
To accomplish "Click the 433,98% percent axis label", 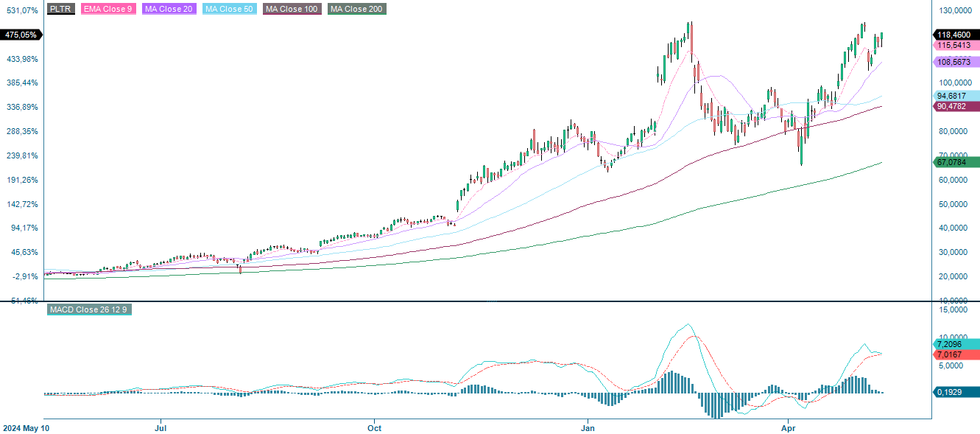I will pyautogui.click(x=22, y=59).
